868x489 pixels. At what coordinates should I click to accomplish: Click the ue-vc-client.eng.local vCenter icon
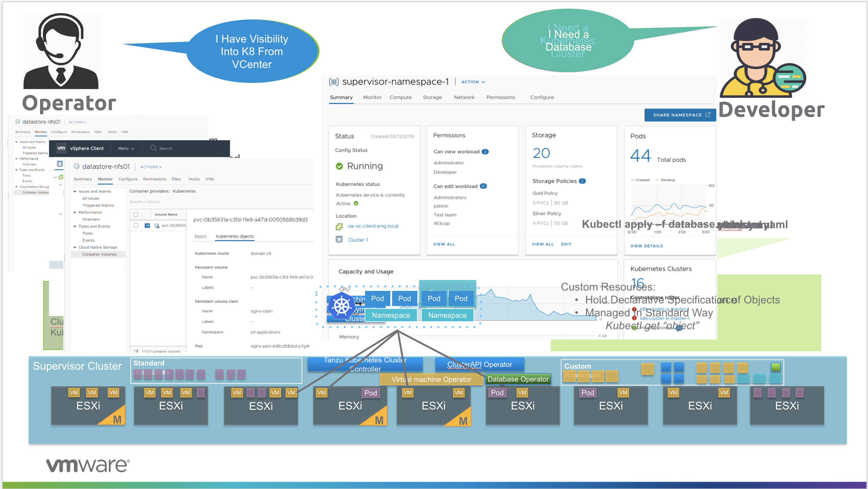(339, 226)
